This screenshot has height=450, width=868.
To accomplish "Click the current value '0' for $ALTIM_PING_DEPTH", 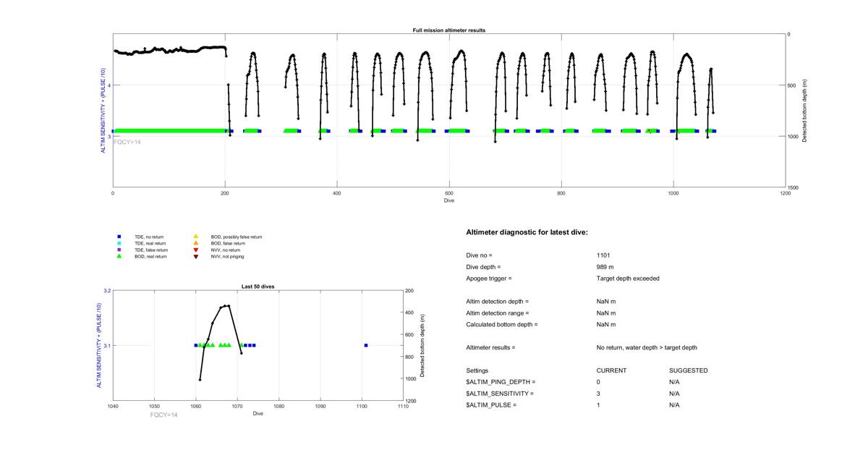I will 599,382.
